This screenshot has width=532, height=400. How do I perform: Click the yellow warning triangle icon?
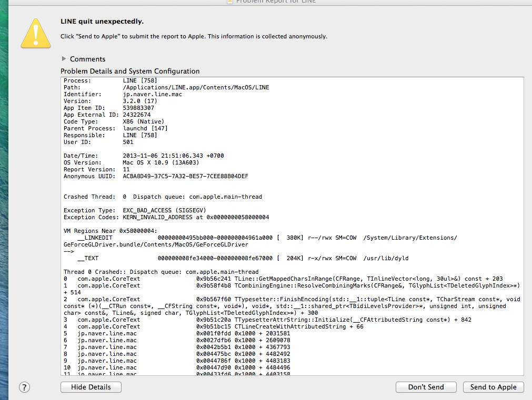(36, 33)
